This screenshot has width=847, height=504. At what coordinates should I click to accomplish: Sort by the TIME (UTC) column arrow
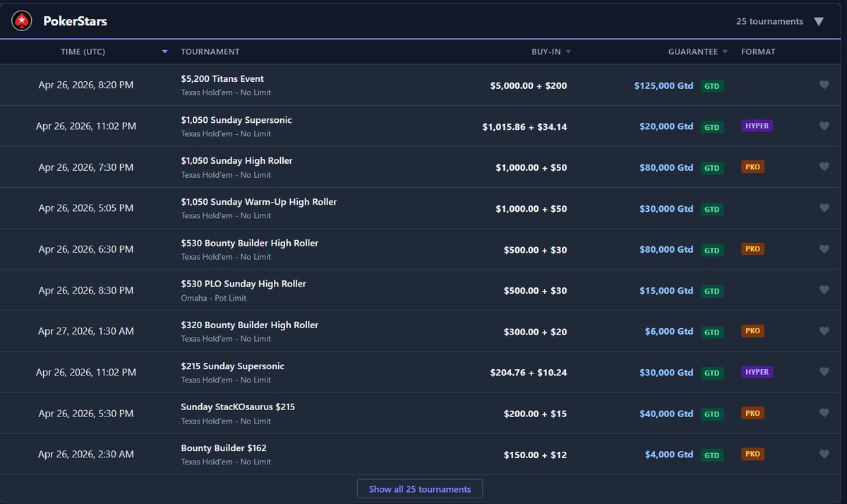pyautogui.click(x=164, y=52)
